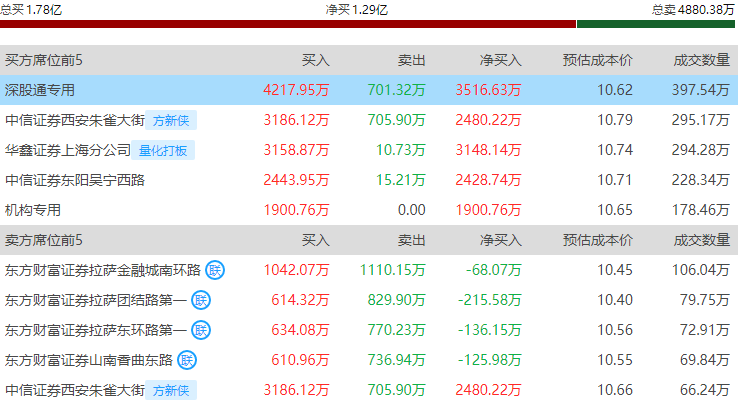Click estimated cost 10.62
Screen dimensions: 738x401
[x=615, y=90]
